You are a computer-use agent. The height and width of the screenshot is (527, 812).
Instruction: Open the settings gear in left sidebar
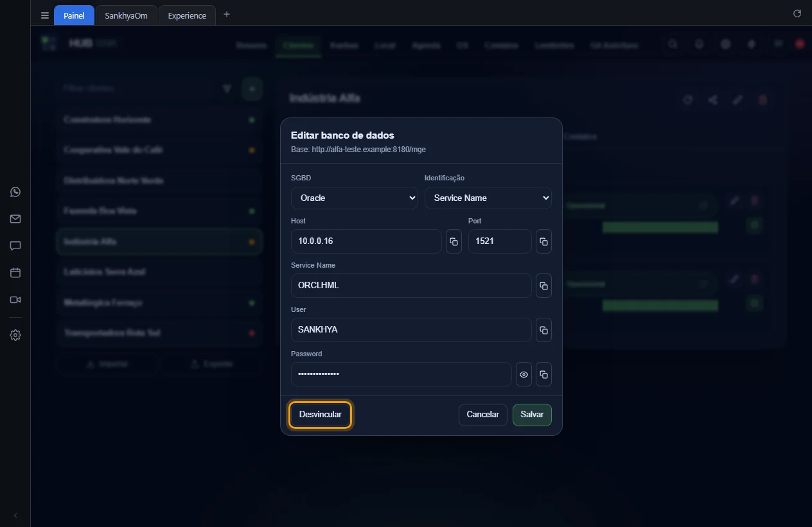15,335
